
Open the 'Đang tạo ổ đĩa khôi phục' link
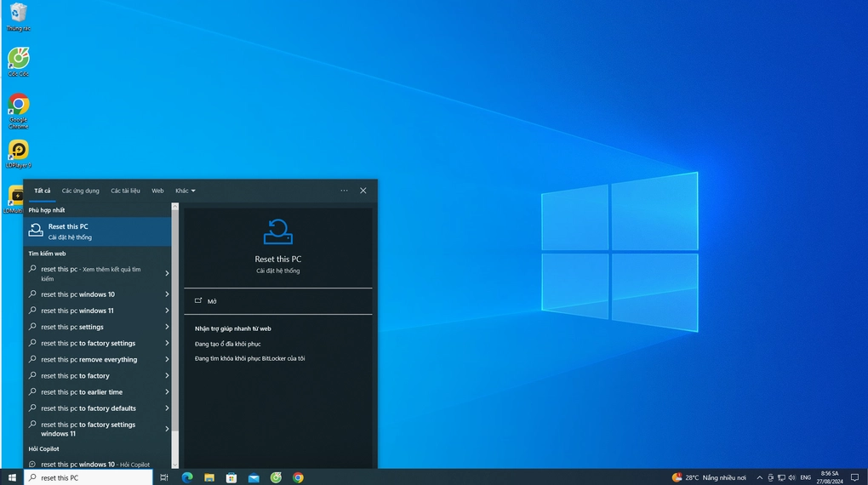(227, 344)
